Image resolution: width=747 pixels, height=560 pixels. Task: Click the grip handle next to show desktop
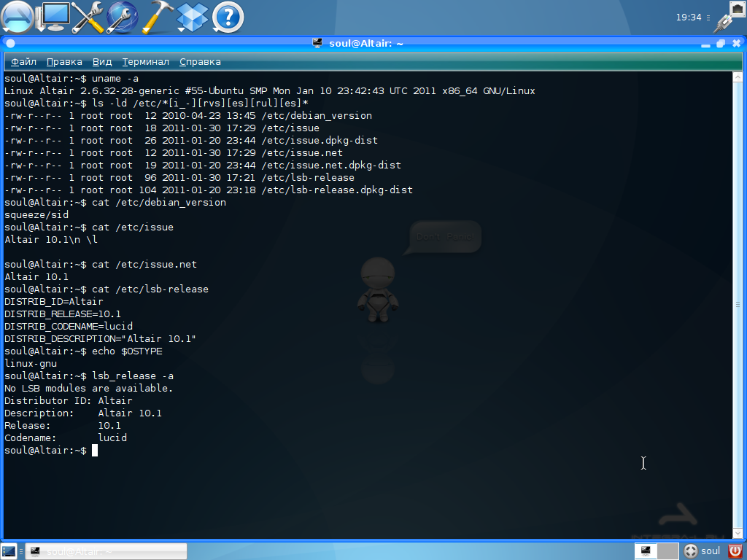(x=21, y=551)
